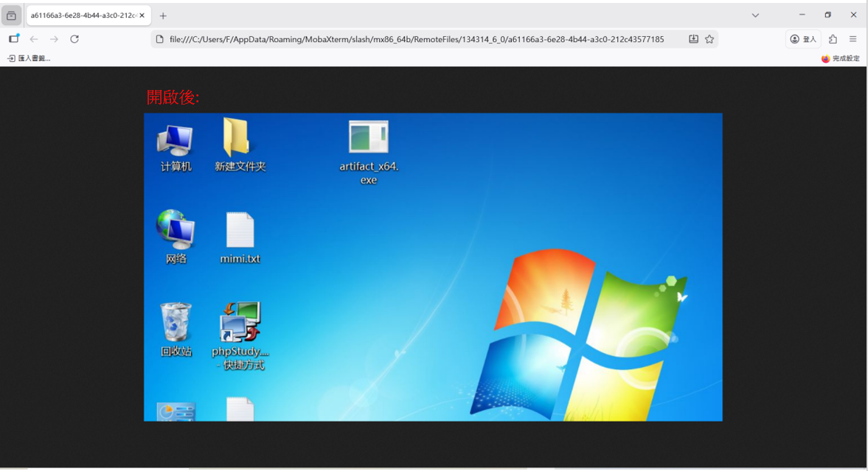Open the extensions puzzle icon
The image size is (868, 471).
(x=833, y=39)
